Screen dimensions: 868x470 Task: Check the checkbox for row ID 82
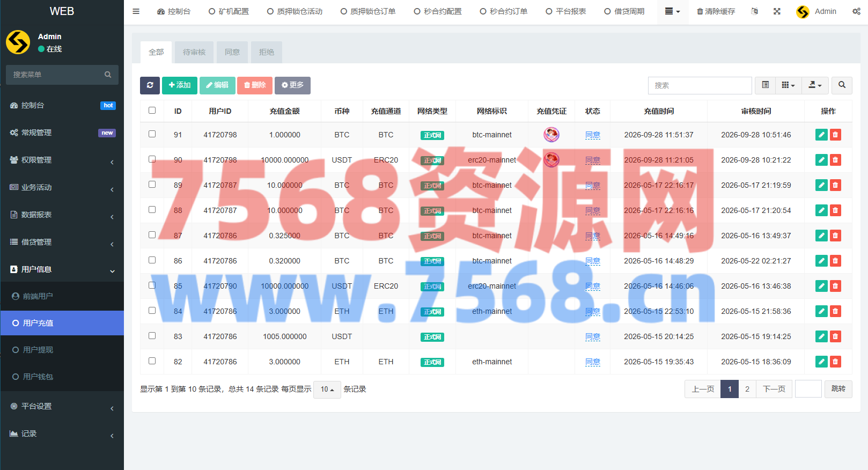[152, 361]
